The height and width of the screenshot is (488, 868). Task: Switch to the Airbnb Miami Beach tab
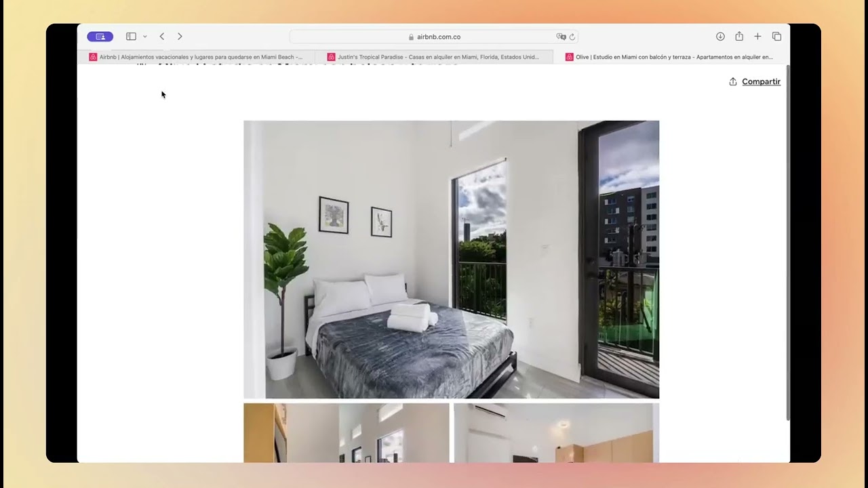coord(196,57)
